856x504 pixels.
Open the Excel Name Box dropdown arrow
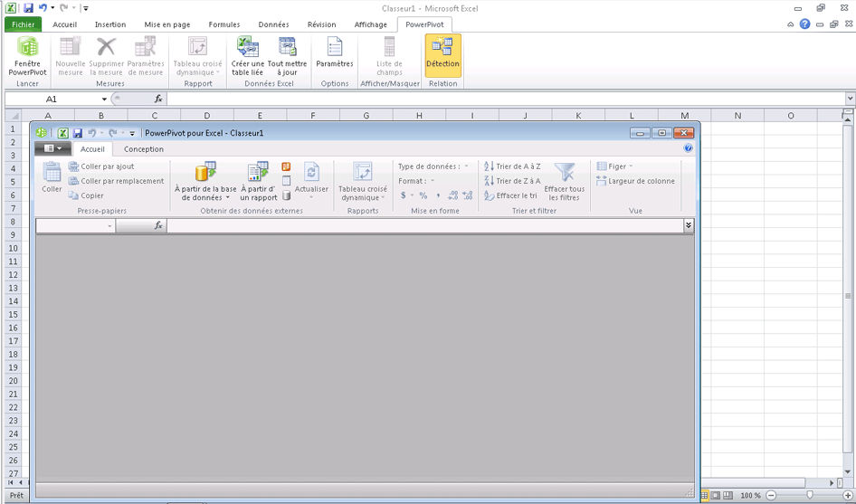104,100
